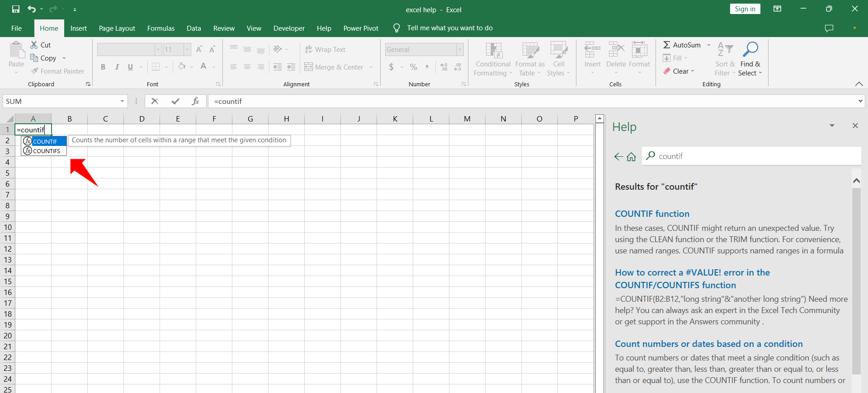868x393 pixels.
Task: Open the Clear eraser menu
Action: 679,71
